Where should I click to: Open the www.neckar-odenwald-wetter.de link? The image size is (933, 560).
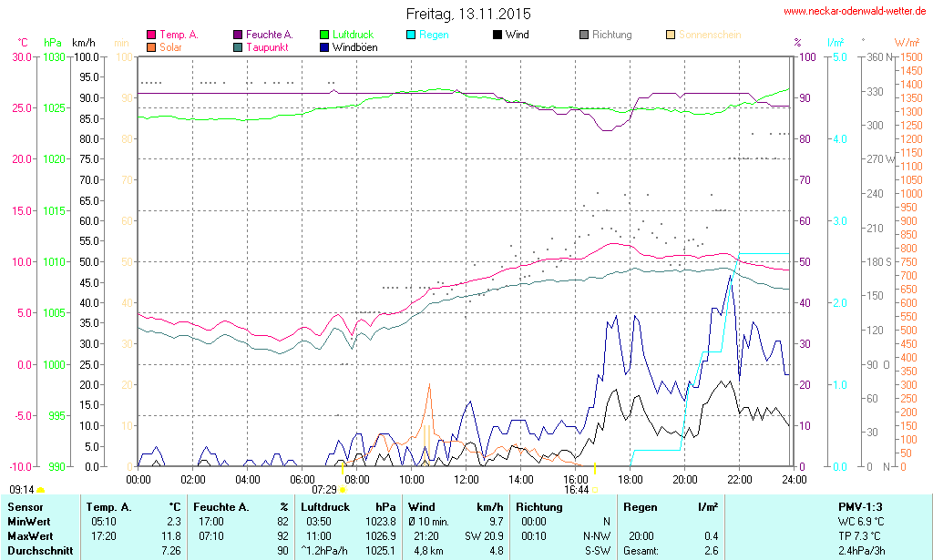[x=855, y=11]
